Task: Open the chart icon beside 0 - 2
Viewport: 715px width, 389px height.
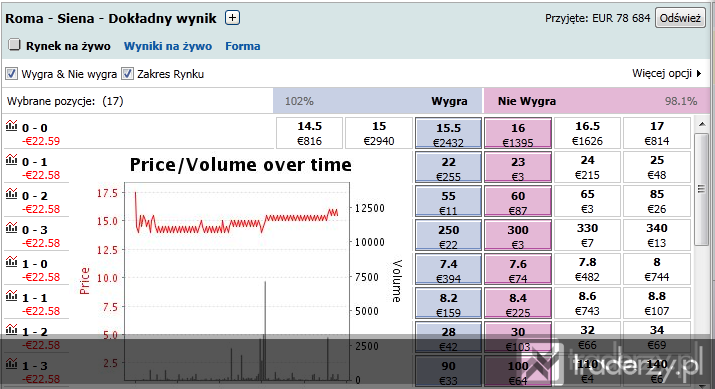Action: pos(11,193)
